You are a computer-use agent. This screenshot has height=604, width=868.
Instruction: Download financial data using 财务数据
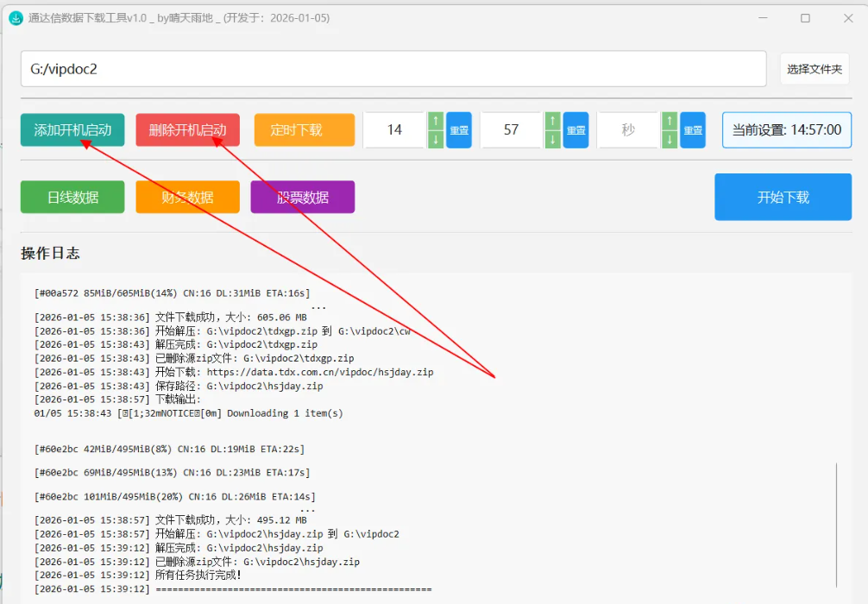(x=187, y=197)
